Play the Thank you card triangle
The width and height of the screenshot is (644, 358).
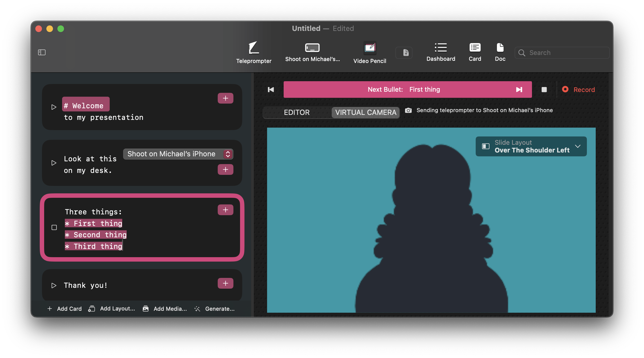pos(54,285)
